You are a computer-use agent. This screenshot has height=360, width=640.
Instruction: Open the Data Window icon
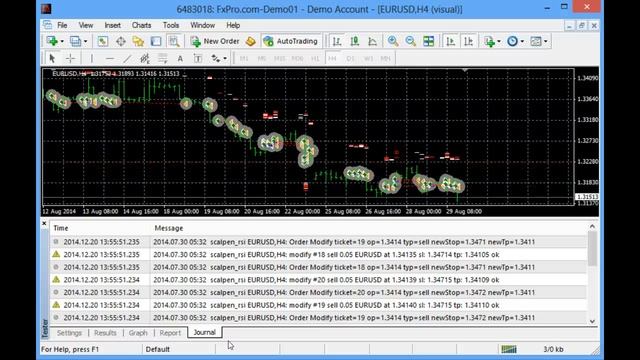(121, 41)
